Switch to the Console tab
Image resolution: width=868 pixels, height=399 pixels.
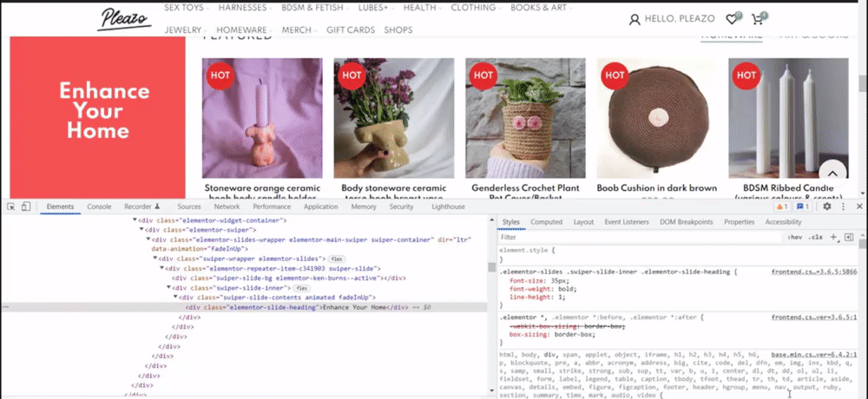click(x=99, y=206)
